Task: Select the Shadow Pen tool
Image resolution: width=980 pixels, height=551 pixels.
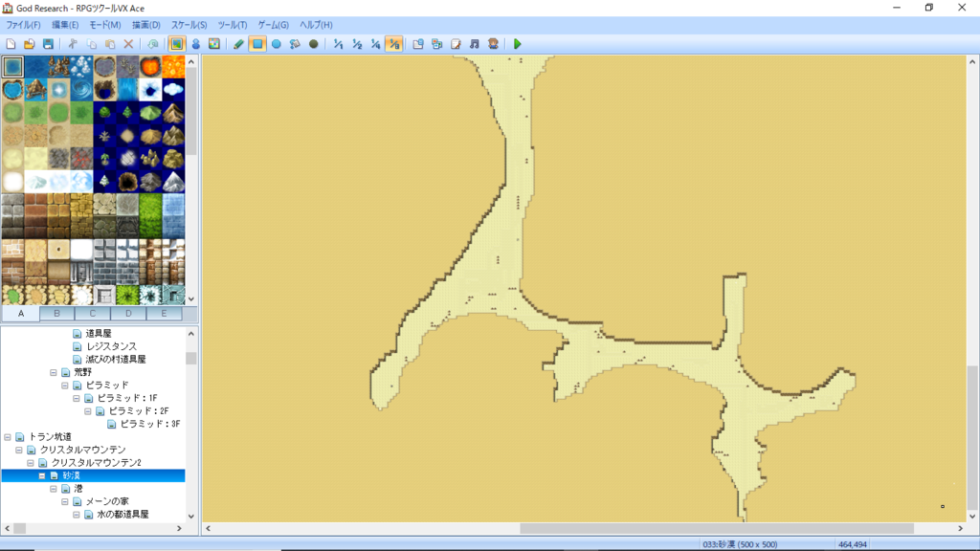Action: pos(314,44)
